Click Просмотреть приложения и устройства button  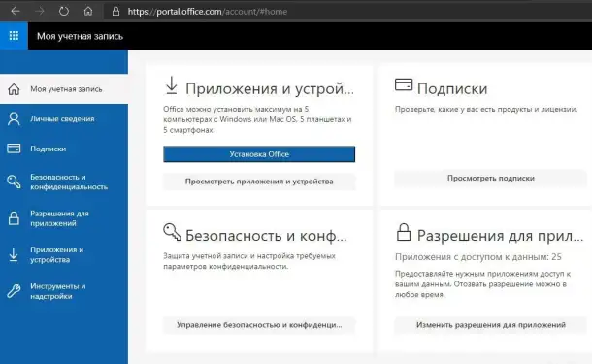coord(259,182)
